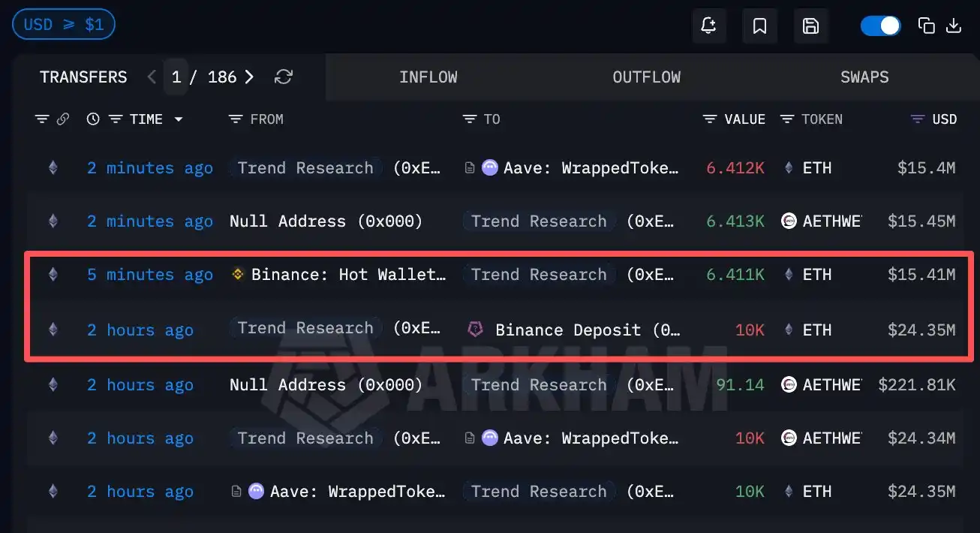Screen dimensions: 980x533
Task: Switch to the OUTFLOW tab
Action: (646, 77)
